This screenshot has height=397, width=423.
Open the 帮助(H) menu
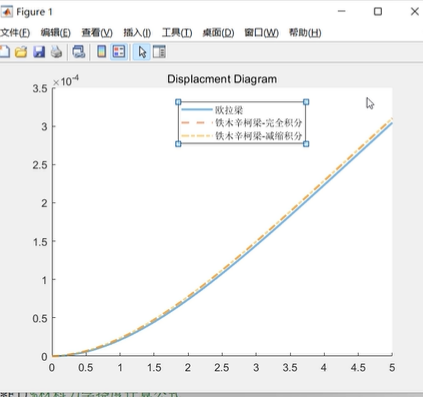305,33
